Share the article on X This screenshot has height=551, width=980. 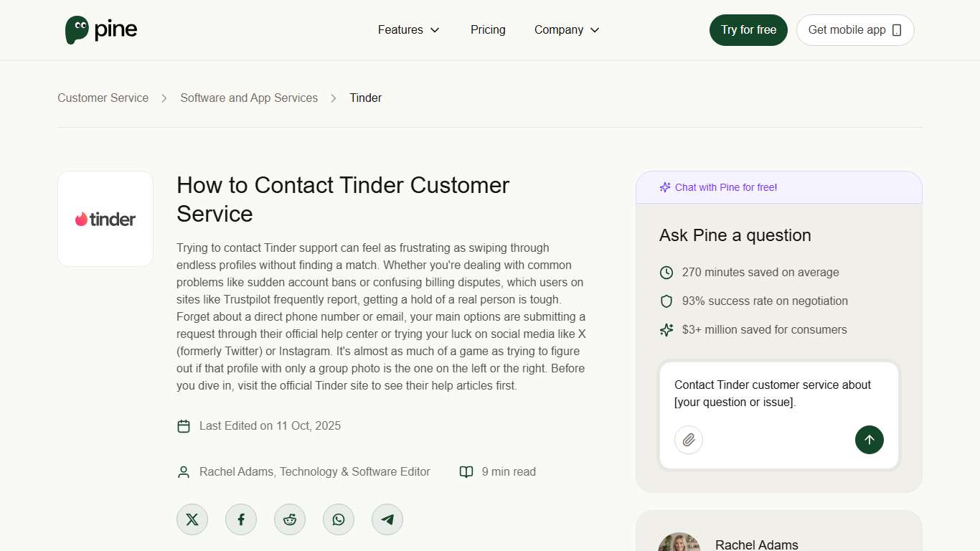192,519
